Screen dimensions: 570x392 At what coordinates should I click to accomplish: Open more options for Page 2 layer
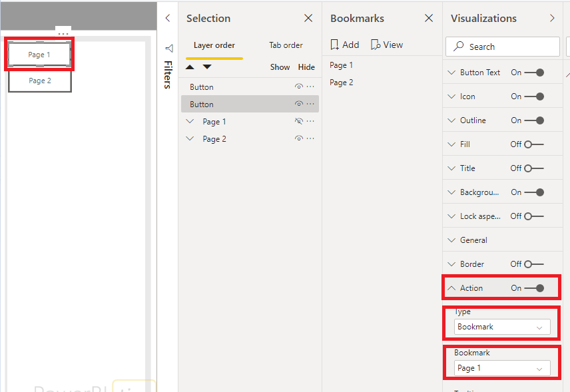(x=310, y=138)
